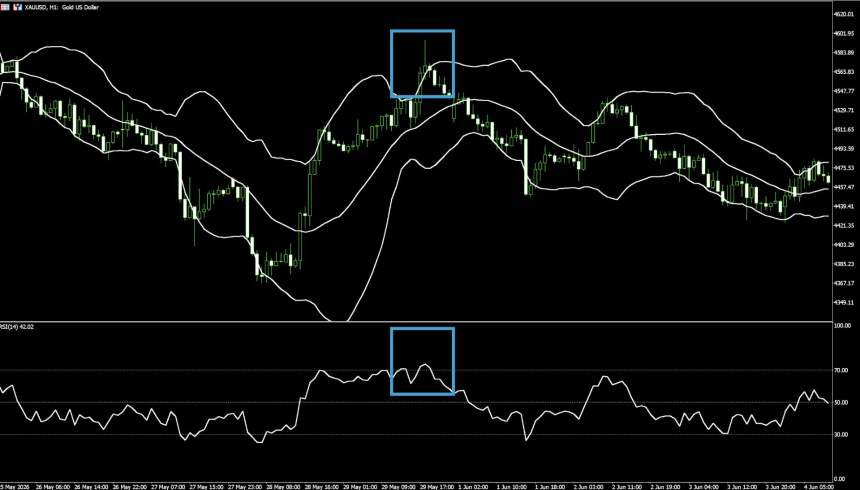Image resolution: width=860 pixels, height=490 pixels.
Task: Click the 4367.17 price scale label
Action: pyautogui.click(x=844, y=283)
